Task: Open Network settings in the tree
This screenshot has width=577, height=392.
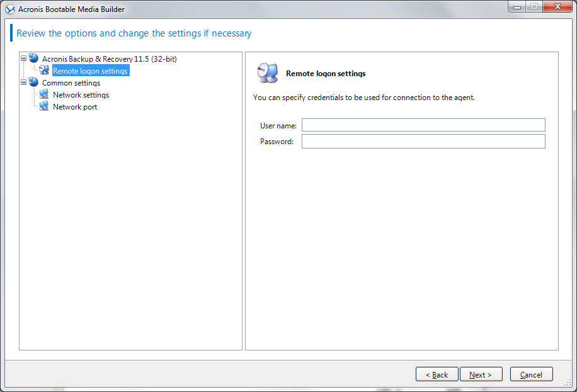Action: click(81, 95)
